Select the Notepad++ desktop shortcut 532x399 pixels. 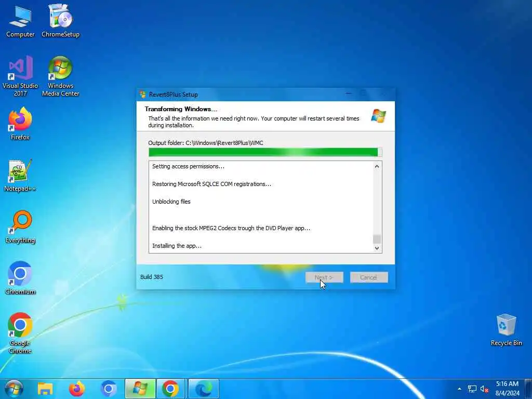pos(20,176)
